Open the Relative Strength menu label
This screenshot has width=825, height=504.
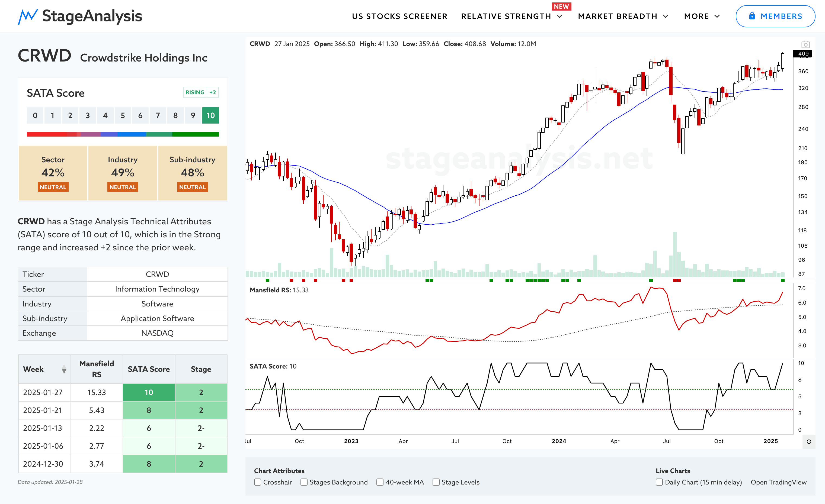pos(506,16)
